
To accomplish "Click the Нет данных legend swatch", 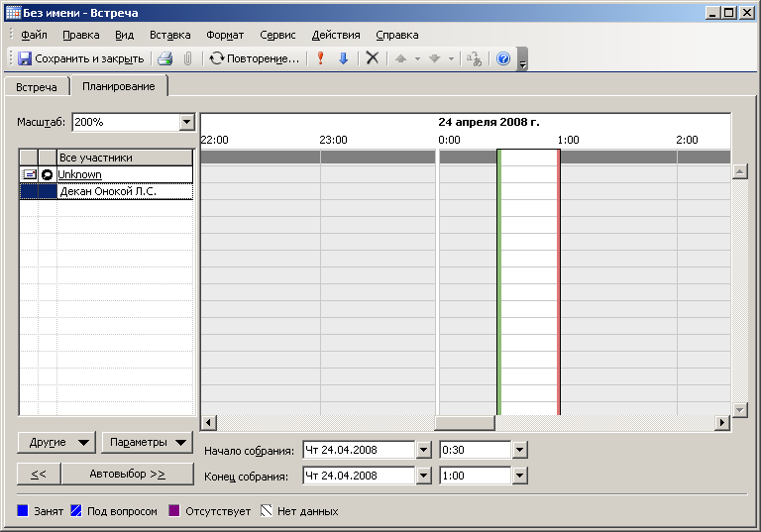I will point(267,510).
